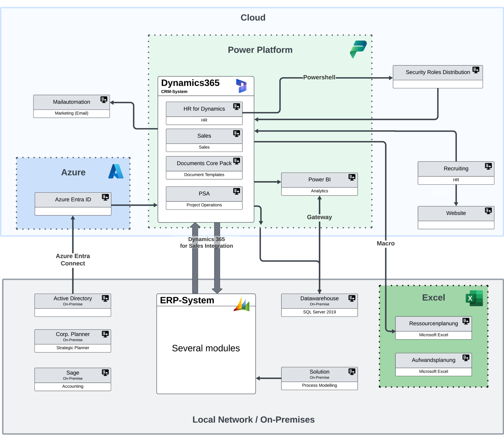Click the 'HR' label under Recruiting
This screenshot has width=504, height=437.
456,180
